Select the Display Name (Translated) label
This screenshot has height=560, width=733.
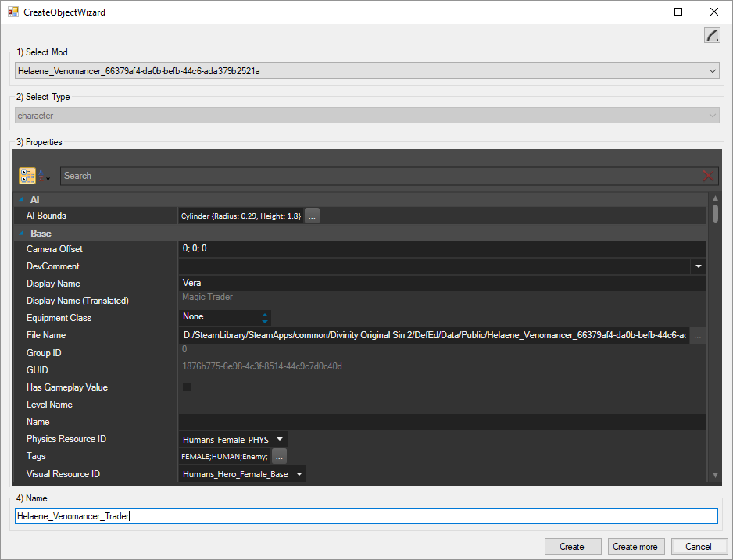click(77, 301)
